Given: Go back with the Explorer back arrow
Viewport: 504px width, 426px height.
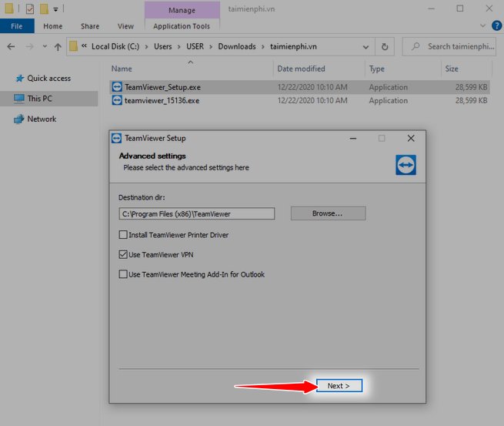Looking at the screenshot, I should [11, 47].
